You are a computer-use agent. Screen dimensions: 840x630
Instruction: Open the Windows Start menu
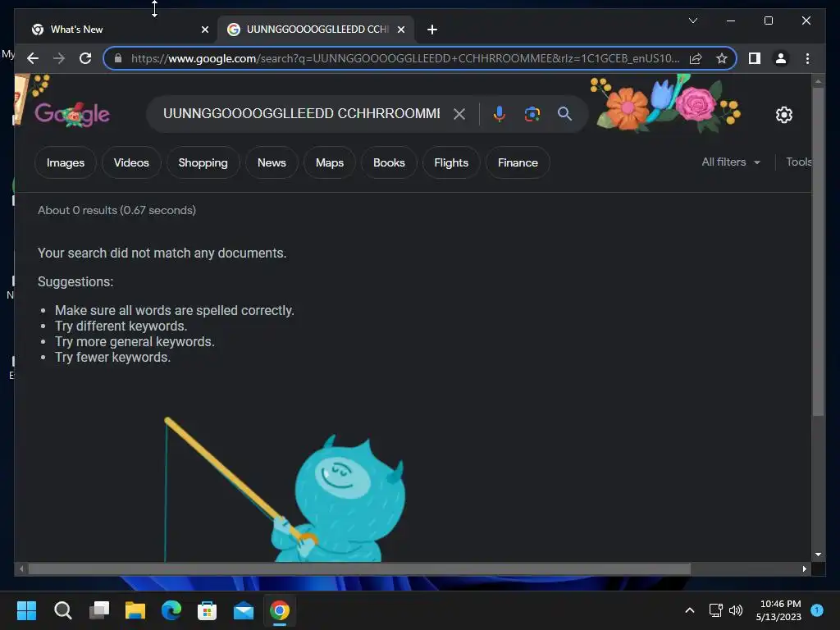pyautogui.click(x=26, y=610)
